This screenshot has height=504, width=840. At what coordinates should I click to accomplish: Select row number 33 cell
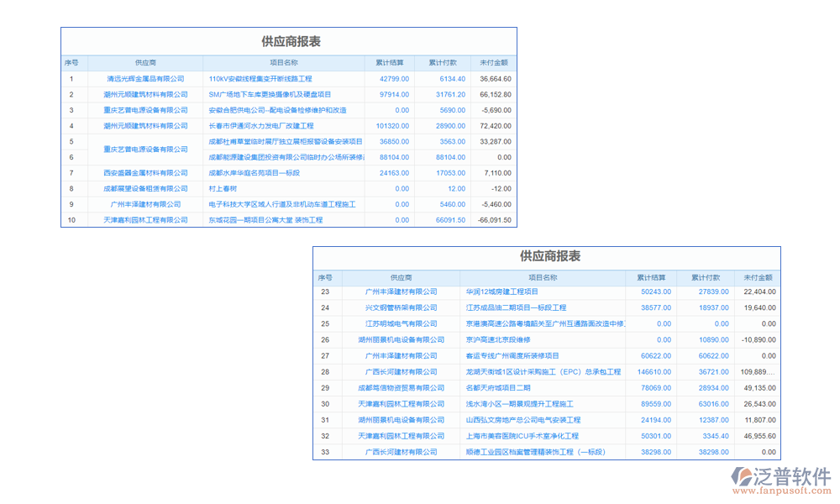(x=325, y=452)
